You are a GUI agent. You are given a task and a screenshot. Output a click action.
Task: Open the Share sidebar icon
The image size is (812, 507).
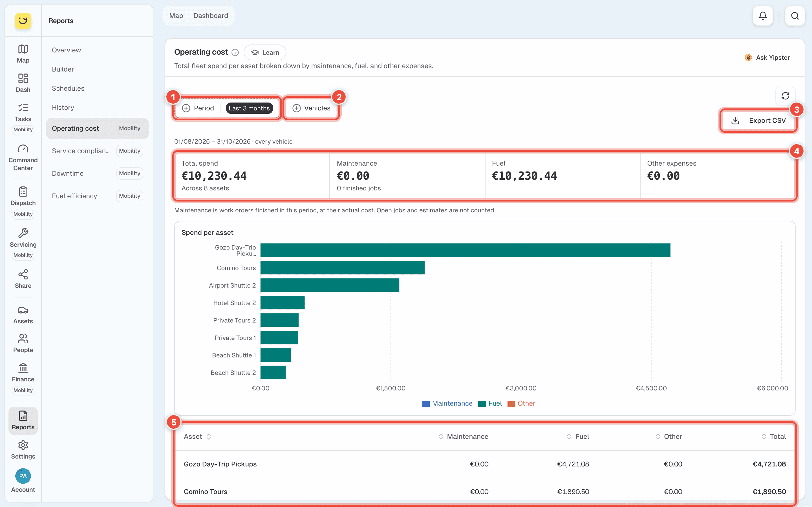pyautogui.click(x=23, y=279)
